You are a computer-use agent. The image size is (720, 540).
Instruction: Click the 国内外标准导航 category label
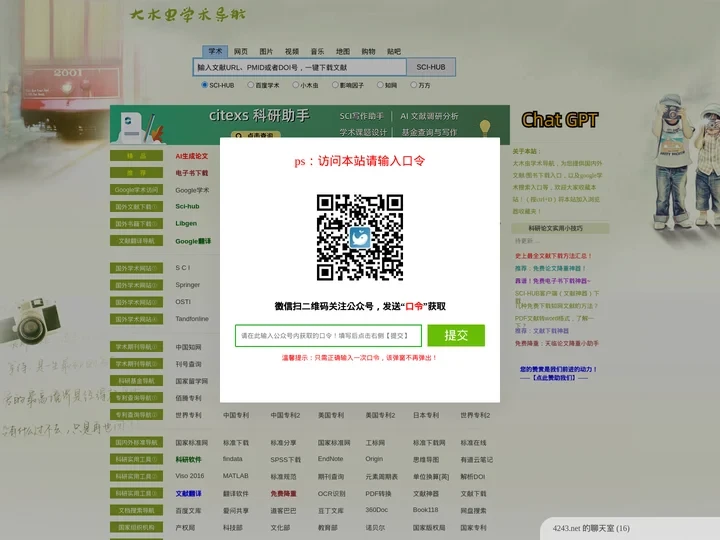click(136, 443)
